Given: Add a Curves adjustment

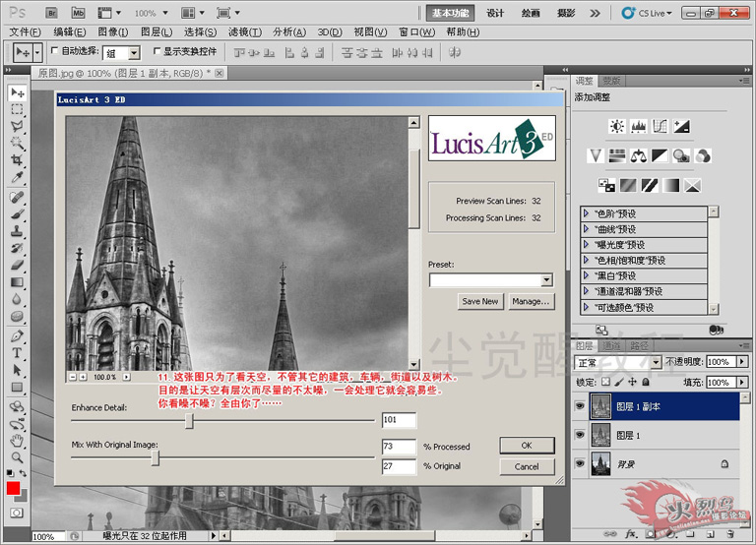Looking at the screenshot, I should [x=660, y=126].
